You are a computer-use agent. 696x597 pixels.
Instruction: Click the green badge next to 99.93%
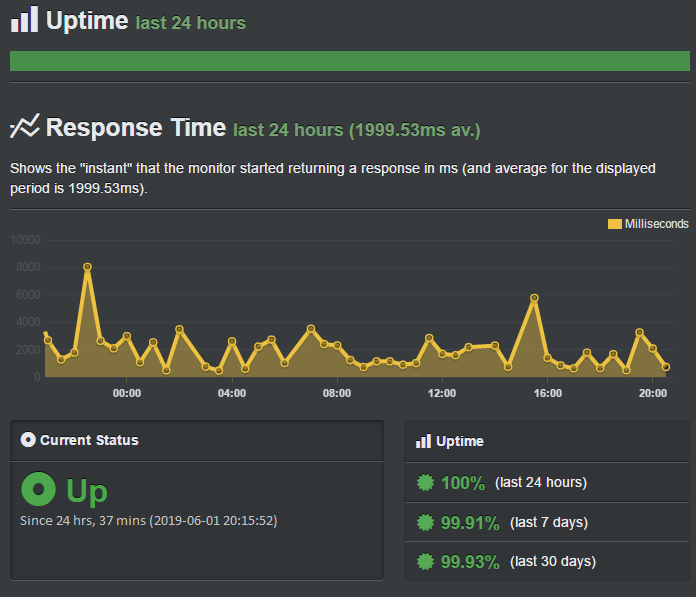click(x=425, y=561)
